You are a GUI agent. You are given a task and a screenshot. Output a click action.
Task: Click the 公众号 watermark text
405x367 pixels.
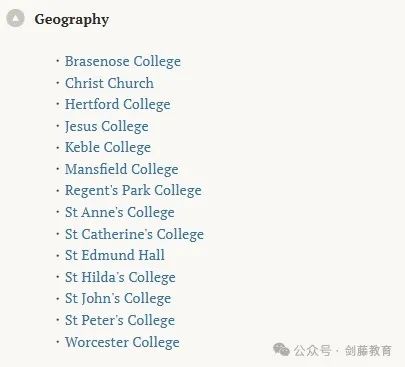pos(312,351)
